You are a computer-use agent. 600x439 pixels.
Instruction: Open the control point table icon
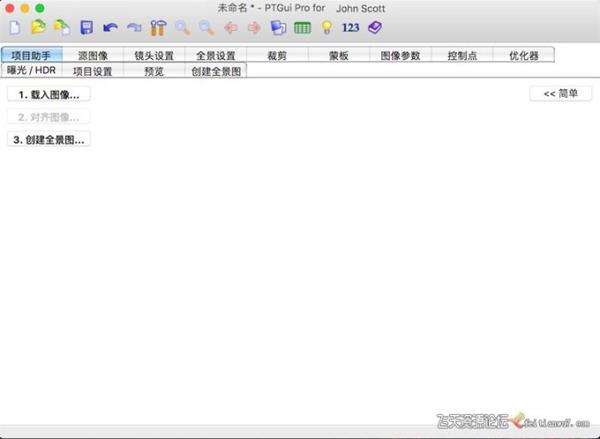click(302, 28)
